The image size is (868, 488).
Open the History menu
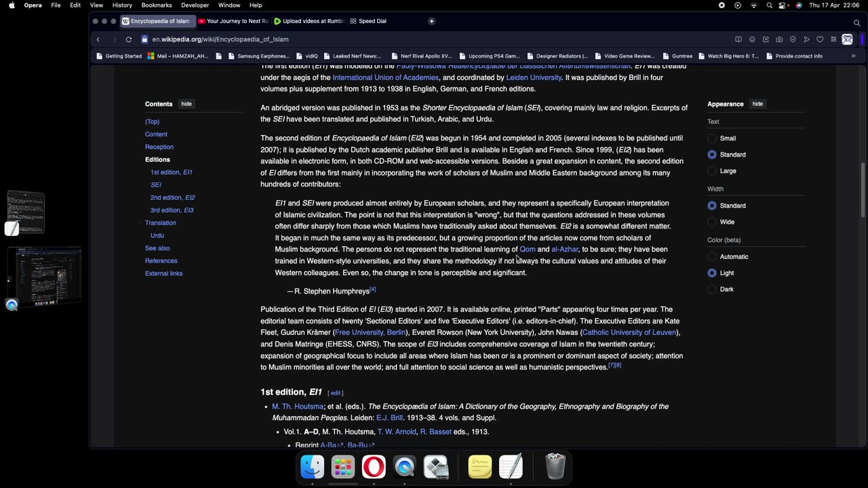(x=122, y=5)
